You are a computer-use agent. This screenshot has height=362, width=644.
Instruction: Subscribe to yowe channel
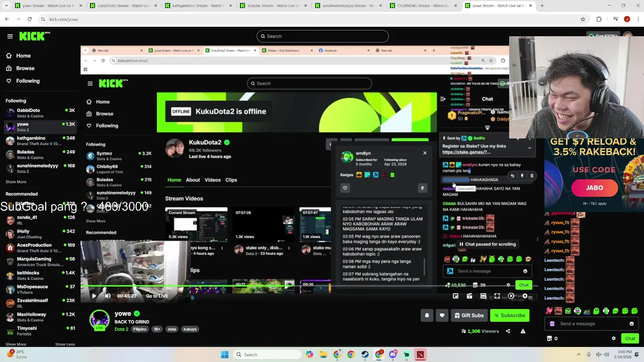tap(510, 315)
